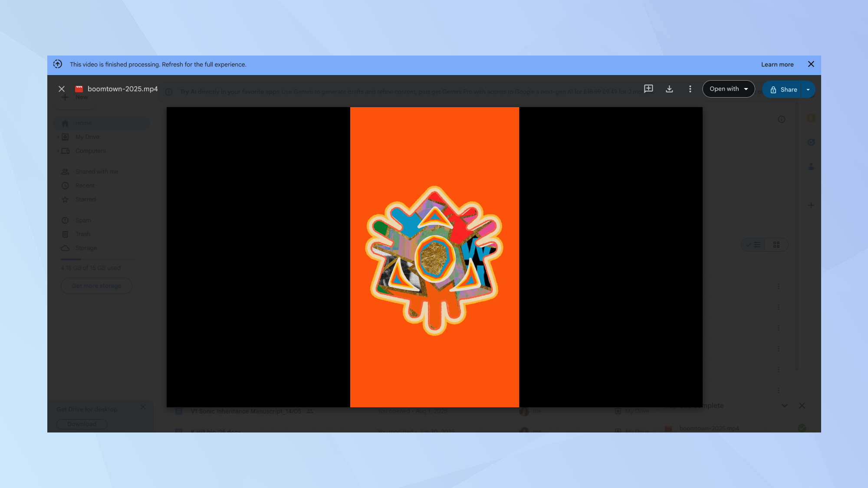
Task: Click the Learn more link
Action: tap(777, 65)
